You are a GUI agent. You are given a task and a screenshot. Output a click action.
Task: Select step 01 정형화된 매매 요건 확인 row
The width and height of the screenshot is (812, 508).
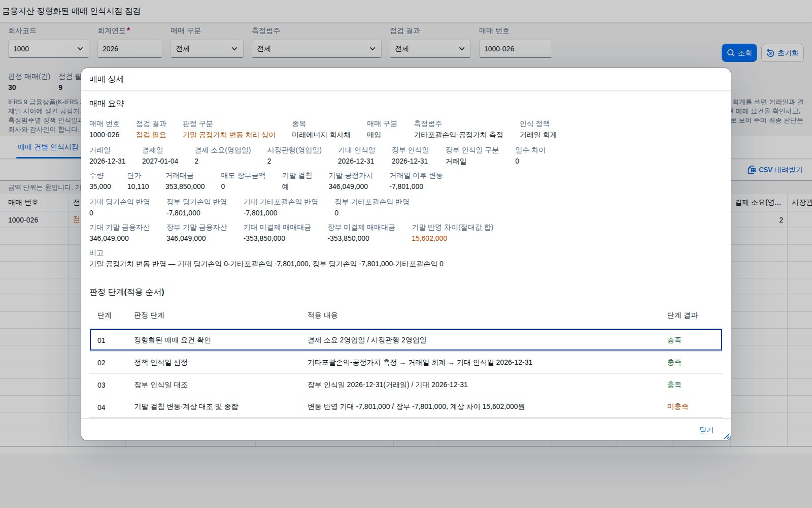click(406, 340)
